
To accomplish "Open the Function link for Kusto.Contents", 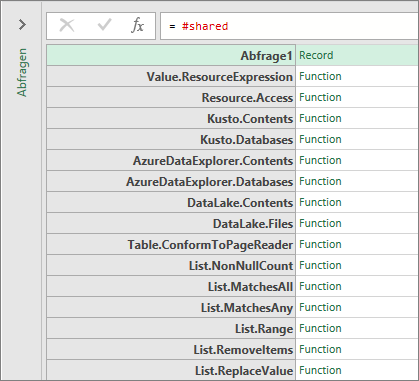I will click(320, 118).
